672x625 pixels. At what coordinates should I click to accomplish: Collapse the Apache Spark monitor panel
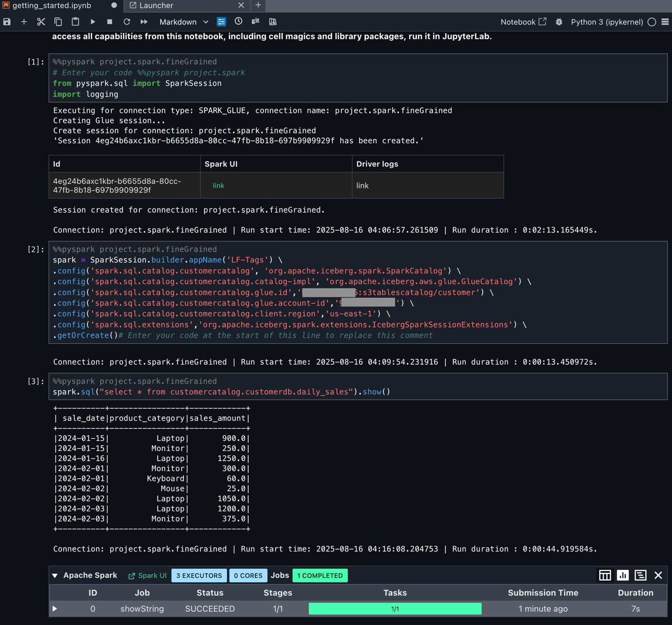pos(55,576)
